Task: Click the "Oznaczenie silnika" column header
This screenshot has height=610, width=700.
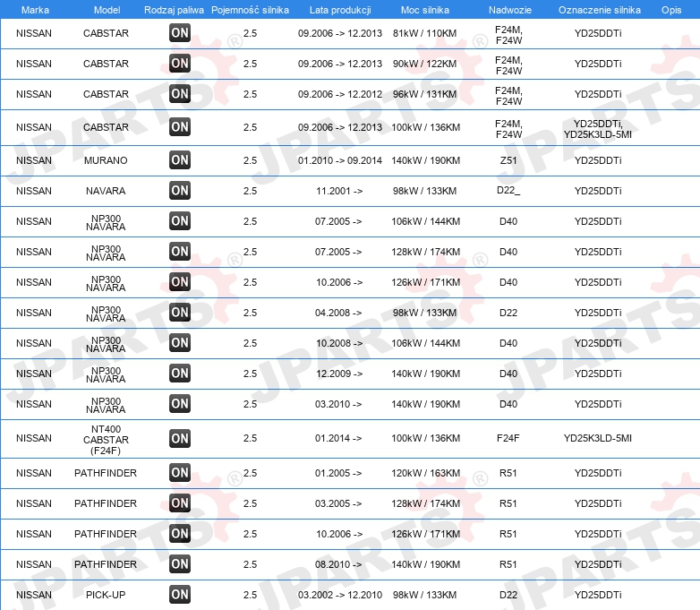Action: tap(599, 10)
